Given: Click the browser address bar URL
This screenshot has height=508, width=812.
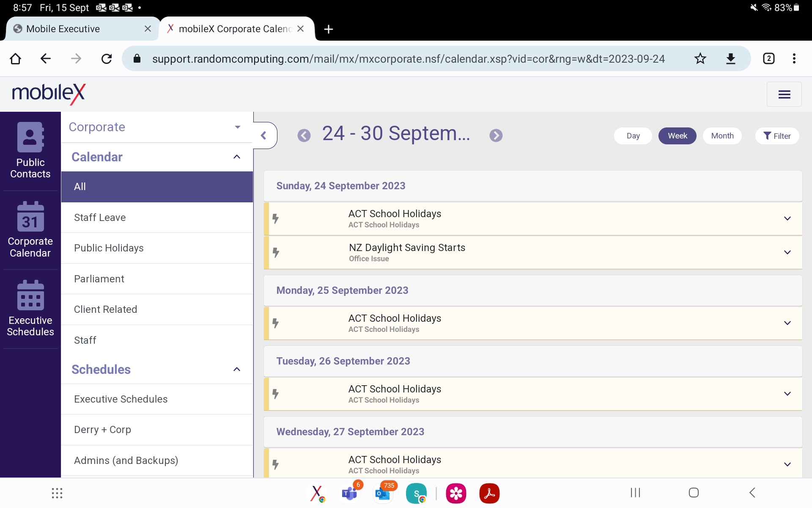Looking at the screenshot, I should coord(408,58).
